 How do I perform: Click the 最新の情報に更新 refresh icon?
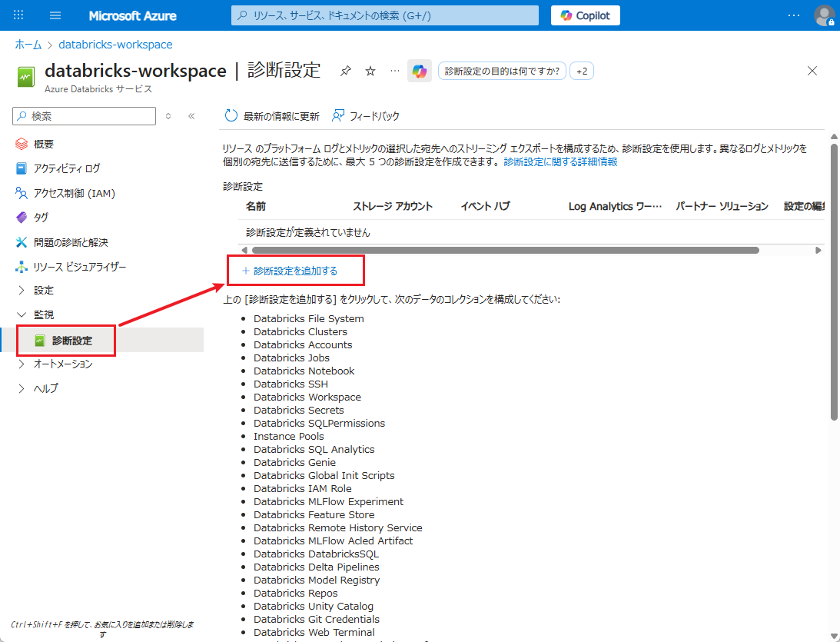point(231,116)
